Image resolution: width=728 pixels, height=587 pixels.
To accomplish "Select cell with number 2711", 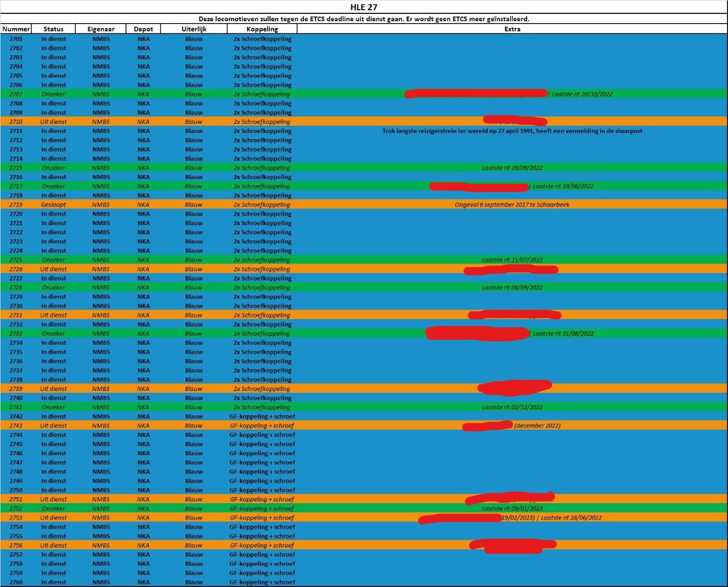I will [x=16, y=131].
